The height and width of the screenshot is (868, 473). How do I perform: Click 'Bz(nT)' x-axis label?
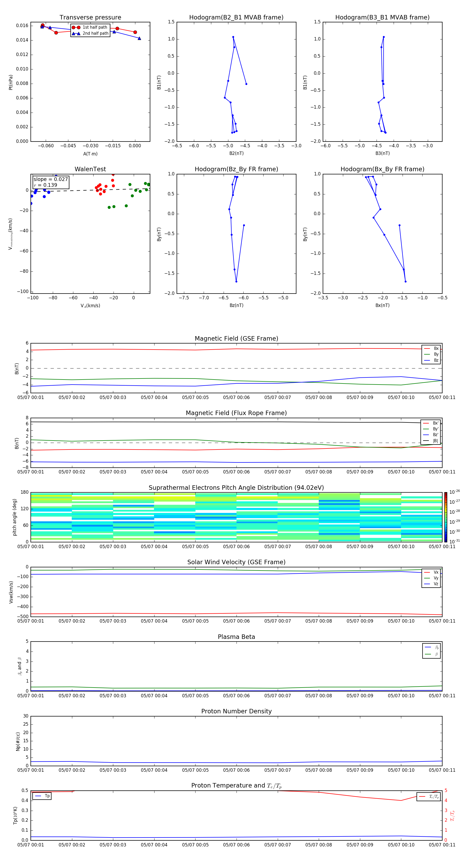(236, 305)
